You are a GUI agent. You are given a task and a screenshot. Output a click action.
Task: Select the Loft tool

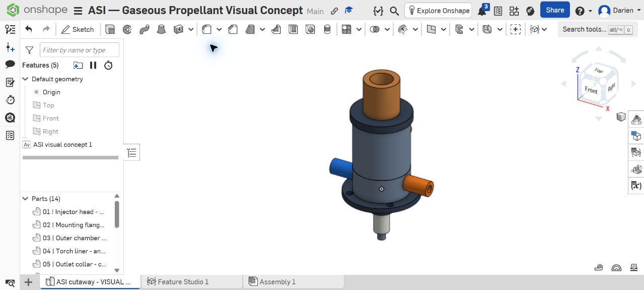pos(161,30)
